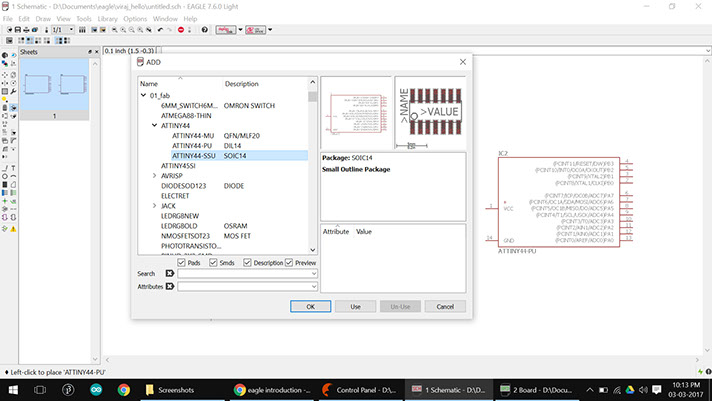This screenshot has width=712, height=401.
Task: Open the Draw menu
Action: click(x=43, y=19)
